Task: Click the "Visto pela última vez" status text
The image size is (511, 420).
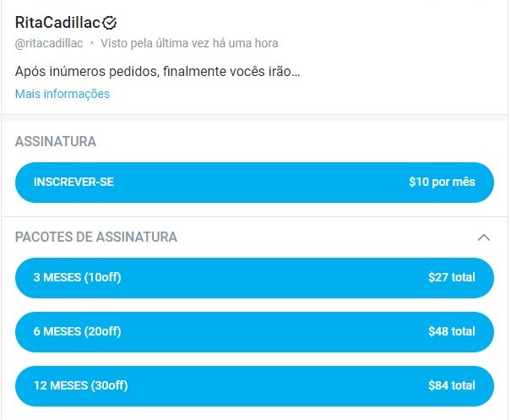Action: pyautogui.click(x=189, y=43)
